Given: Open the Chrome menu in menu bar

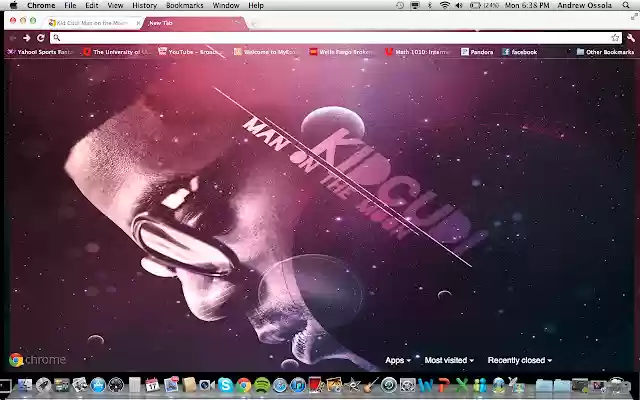Looking at the screenshot, I should 41,5.
